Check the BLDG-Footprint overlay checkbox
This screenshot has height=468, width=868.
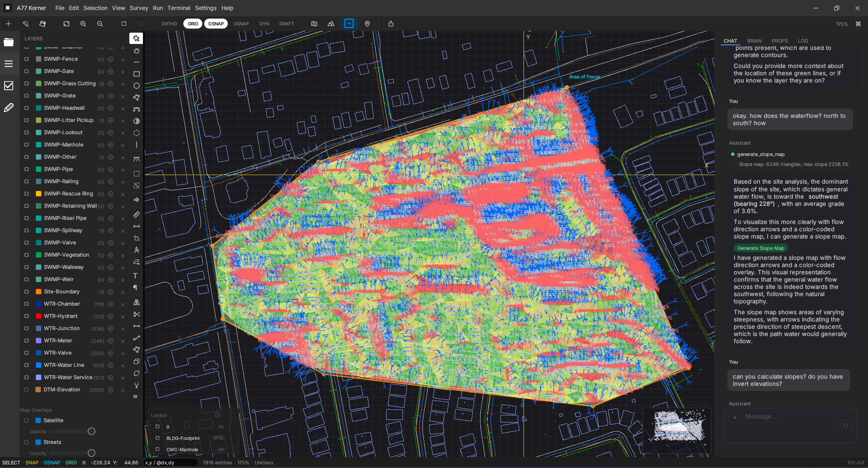157,438
